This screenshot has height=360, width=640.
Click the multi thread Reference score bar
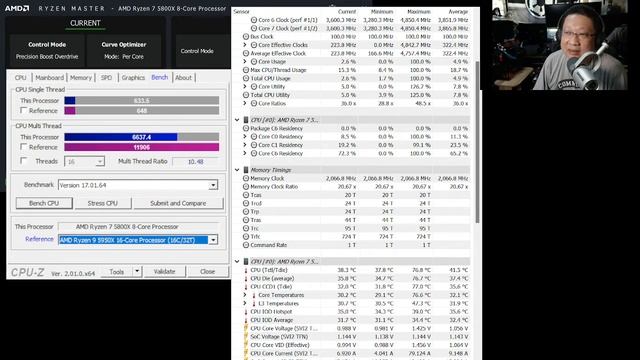tap(142, 147)
